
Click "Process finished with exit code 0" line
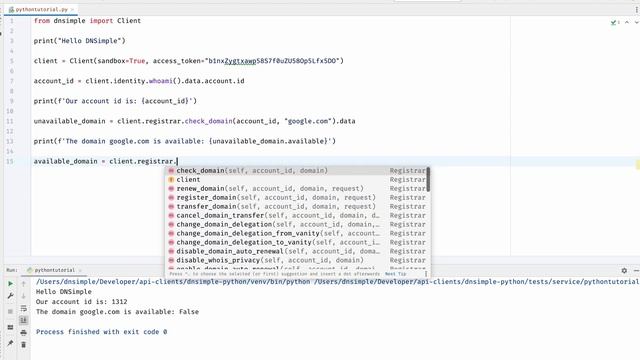[102, 332]
